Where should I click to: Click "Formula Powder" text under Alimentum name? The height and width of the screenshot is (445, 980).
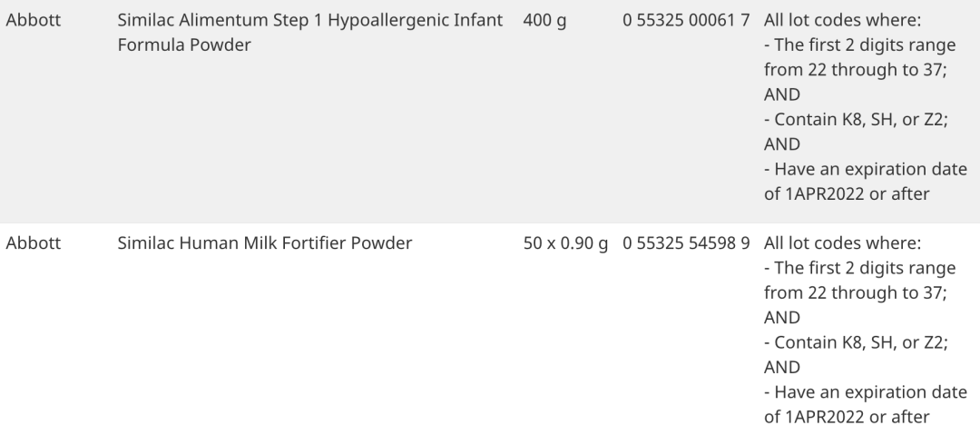pos(184,45)
